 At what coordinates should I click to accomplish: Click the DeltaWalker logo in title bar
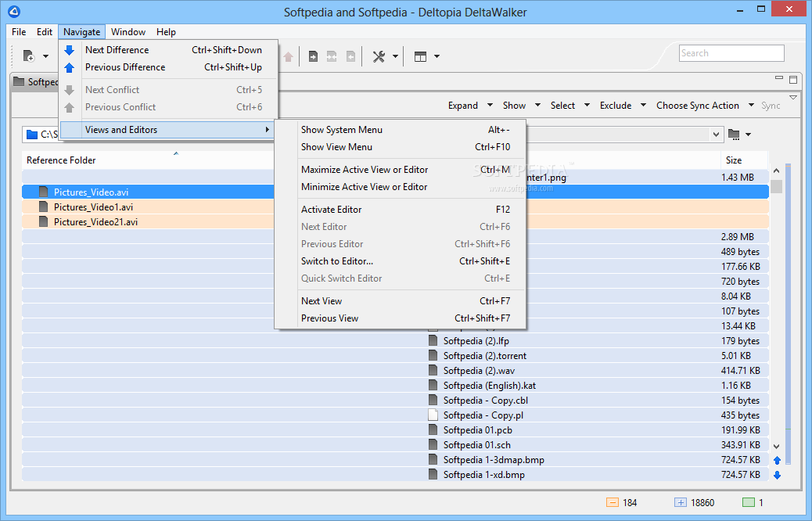pos(14,11)
